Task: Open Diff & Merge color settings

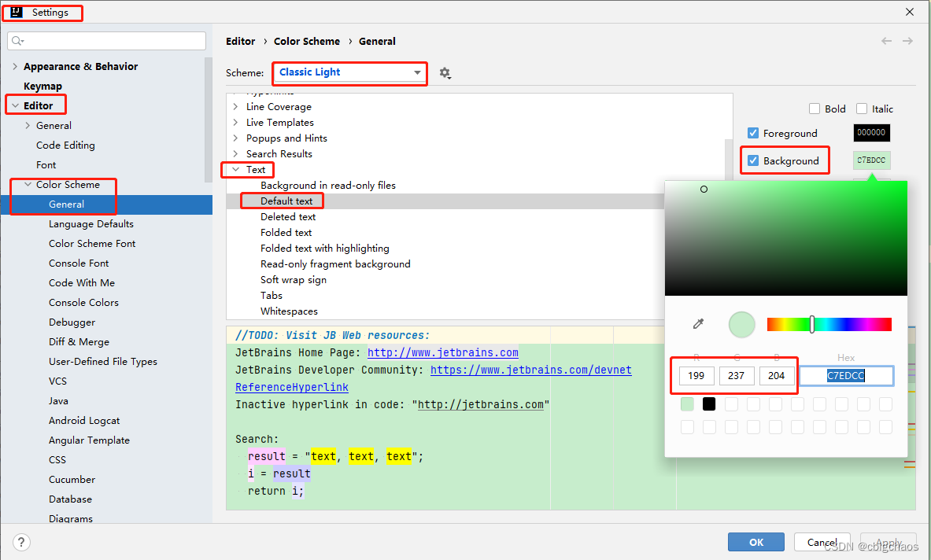Action: point(79,341)
